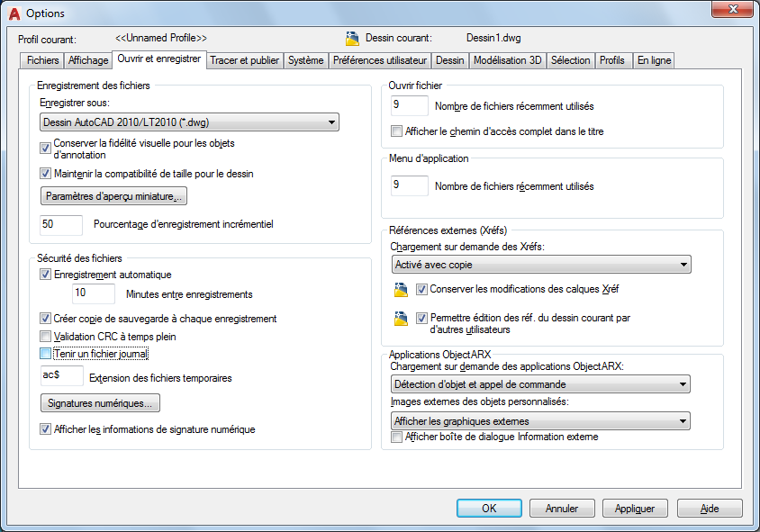The height and width of the screenshot is (532, 760).
Task: Expand Chargement sur demande des Xréfs dropdown
Action: [541, 265]
